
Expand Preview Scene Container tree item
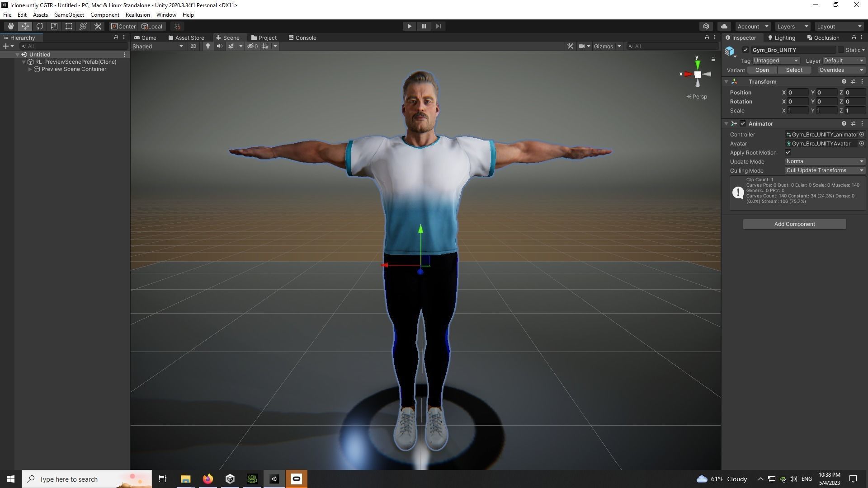tap(30, 69)
